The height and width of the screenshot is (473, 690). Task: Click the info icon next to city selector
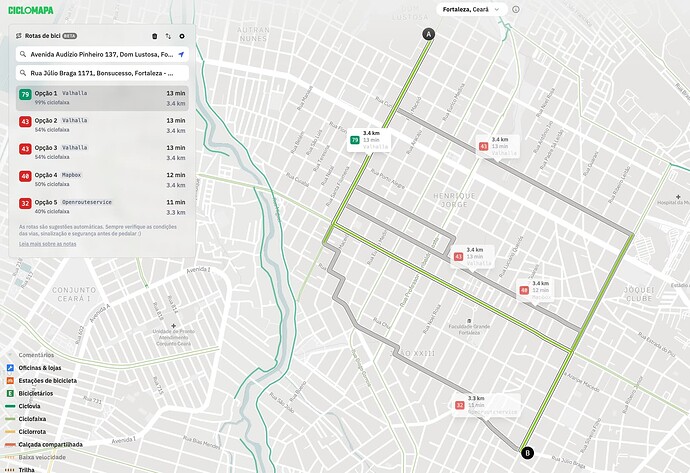[x=516, y=9]
